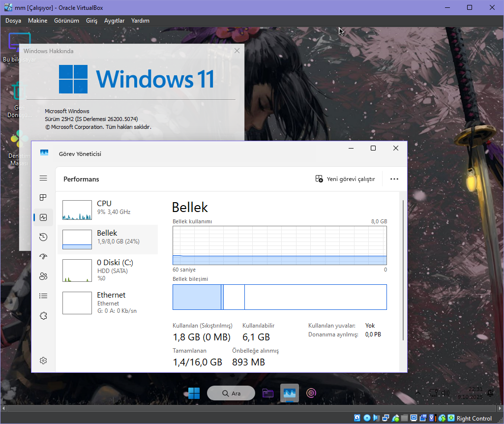Minimize the Görev Yöneticisi window
The image size is (504, 424).
click(x=351, y=148)
